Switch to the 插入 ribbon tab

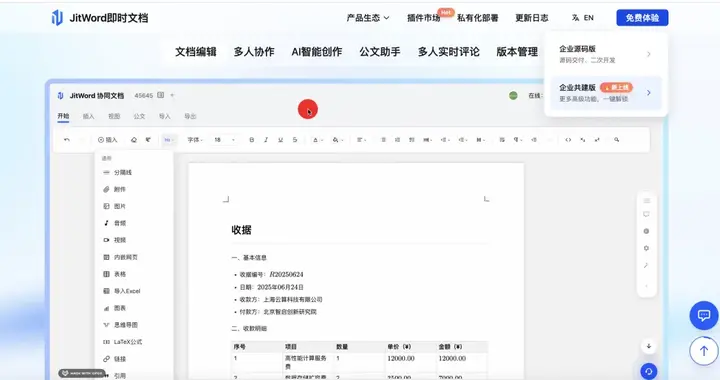pyautogui.click(x=89, y=116)
